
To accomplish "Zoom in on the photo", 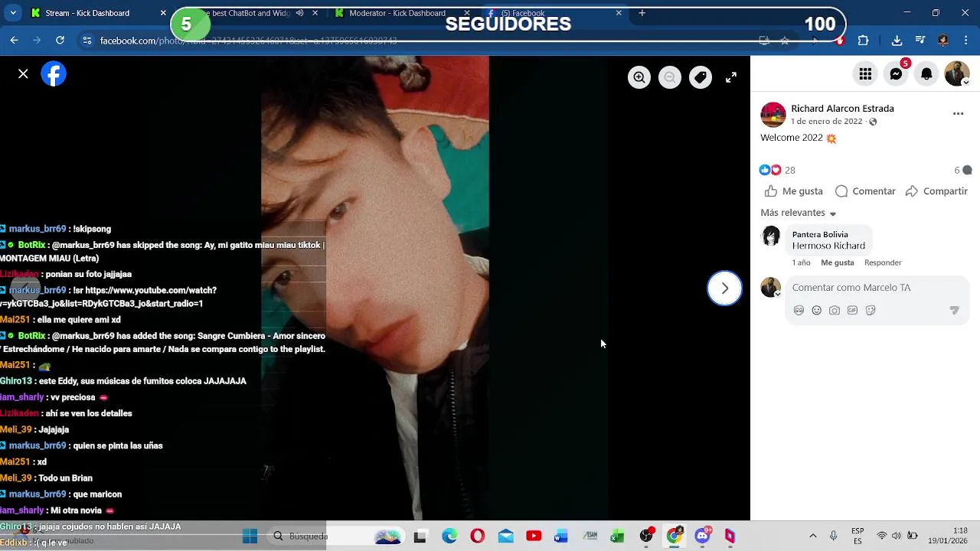I will click(639, 77).
